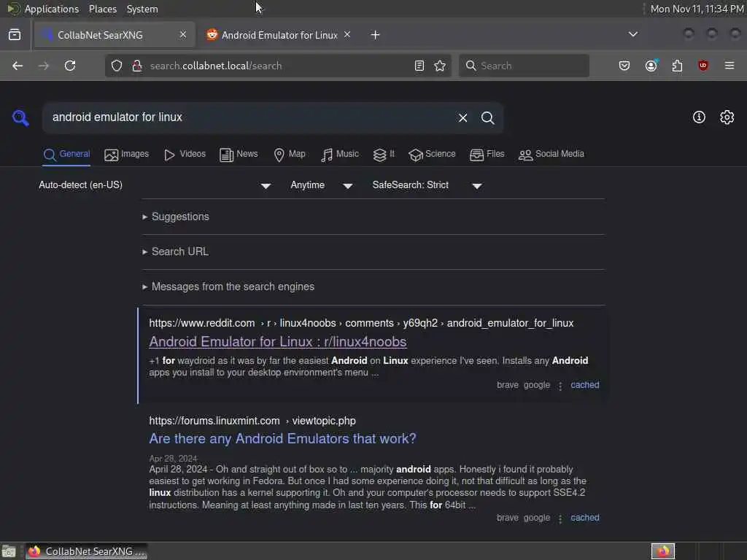Toggle reader view icon in address bar

coord(419,66)
